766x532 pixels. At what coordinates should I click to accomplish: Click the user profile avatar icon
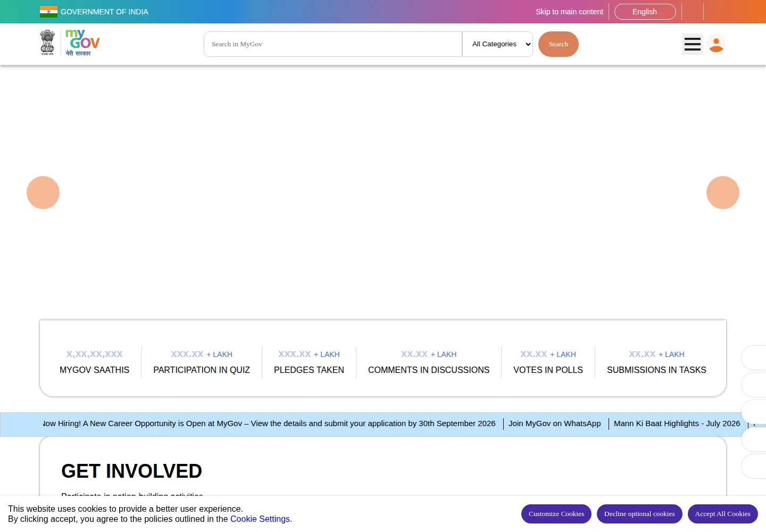pos(717,44)
